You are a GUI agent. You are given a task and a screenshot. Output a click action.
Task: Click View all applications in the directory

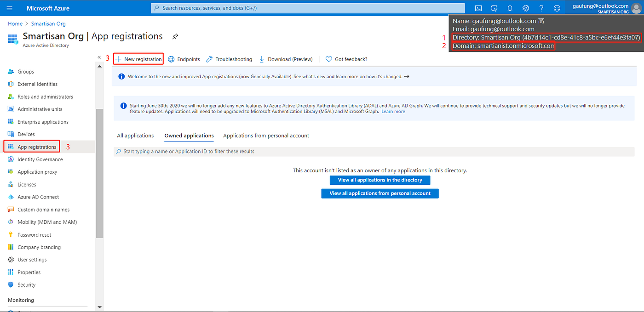coord(380,180)
